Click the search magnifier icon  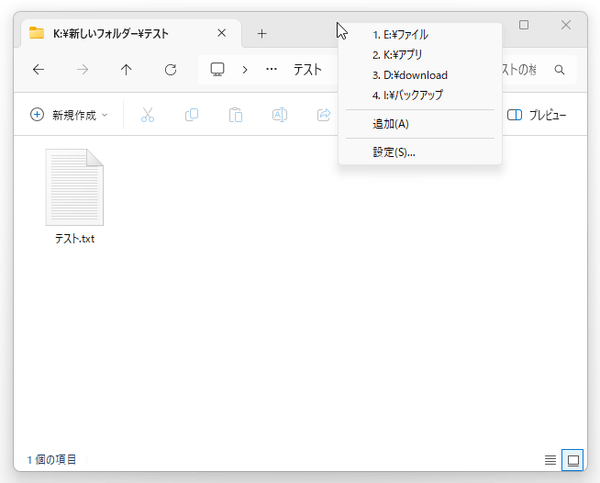pos(559,70)
